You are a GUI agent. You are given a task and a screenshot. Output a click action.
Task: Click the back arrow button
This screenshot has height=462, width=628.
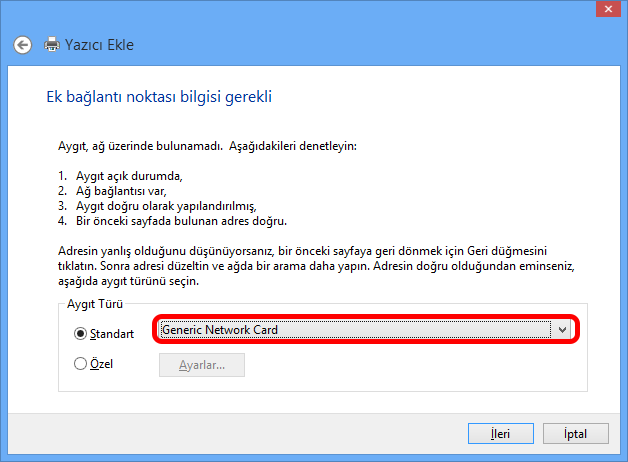pyautogui.click(x=22, y=45)
